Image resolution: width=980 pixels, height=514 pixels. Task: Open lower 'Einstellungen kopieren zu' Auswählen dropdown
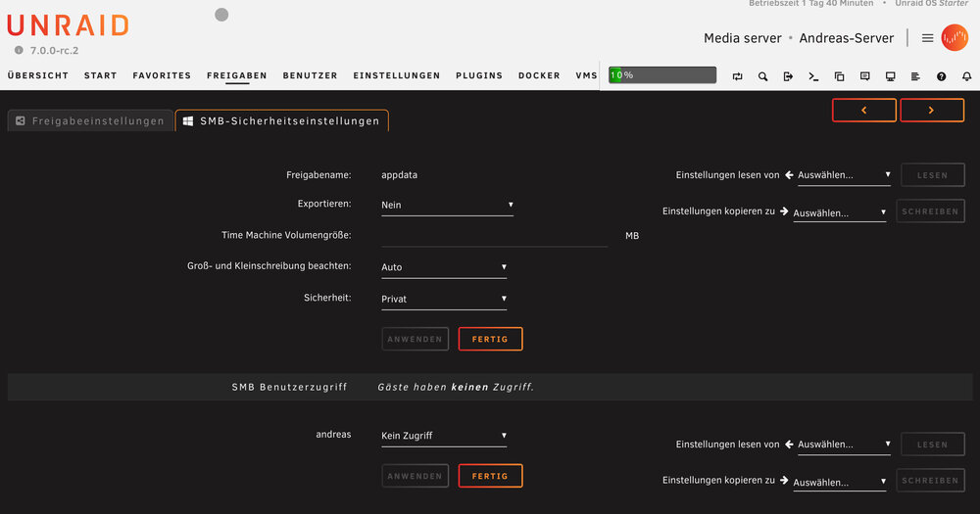pyautogui.click(x=840, y=482)
